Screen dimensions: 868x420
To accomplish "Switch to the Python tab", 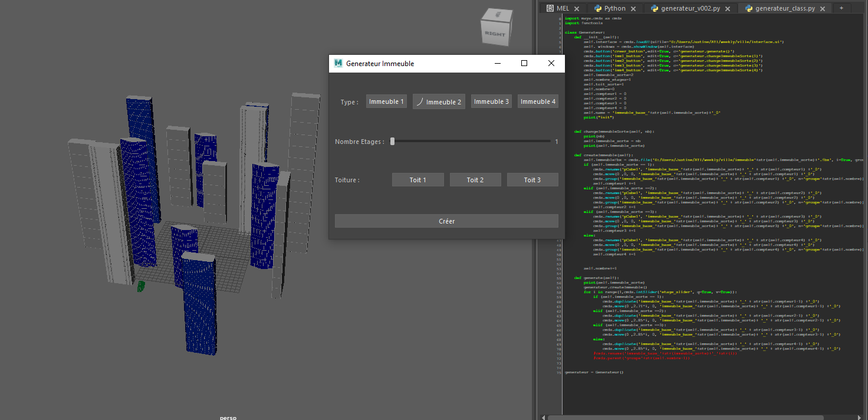I will tap(614, 8).
